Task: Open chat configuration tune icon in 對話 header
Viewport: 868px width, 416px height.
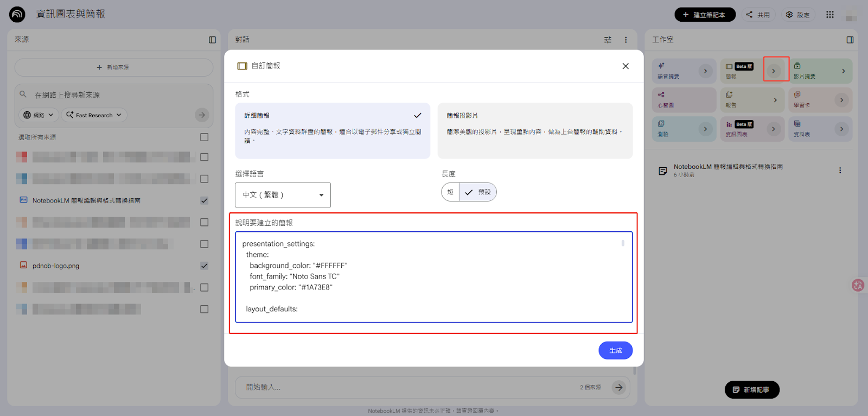Action: click(608, 40)
